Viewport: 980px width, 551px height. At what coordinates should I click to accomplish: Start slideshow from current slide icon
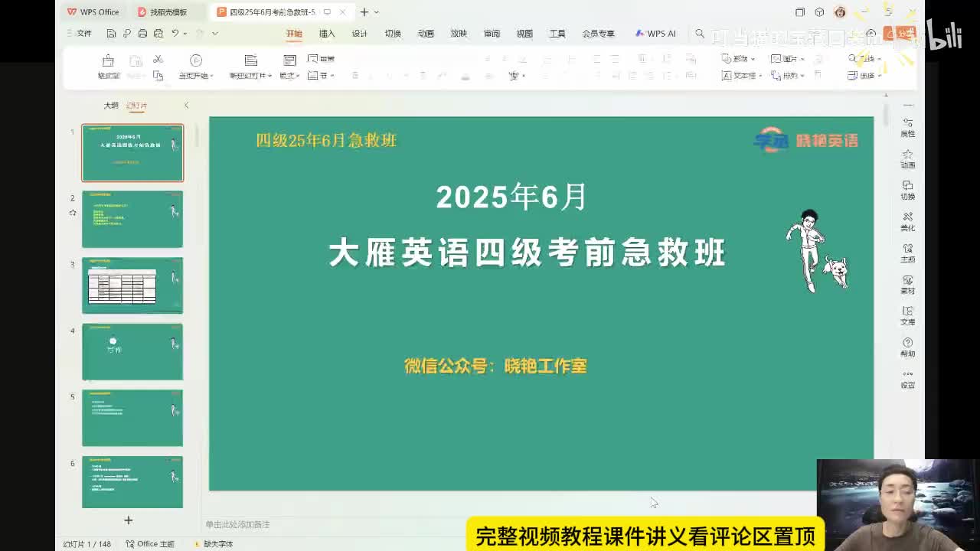(196, 60)
